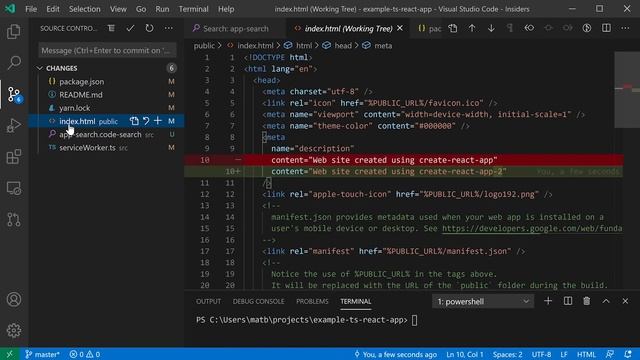Image resolution: width=640 pixels, height=360 pixels.
Task: Open the Help menu
Action: coord(226,9)
